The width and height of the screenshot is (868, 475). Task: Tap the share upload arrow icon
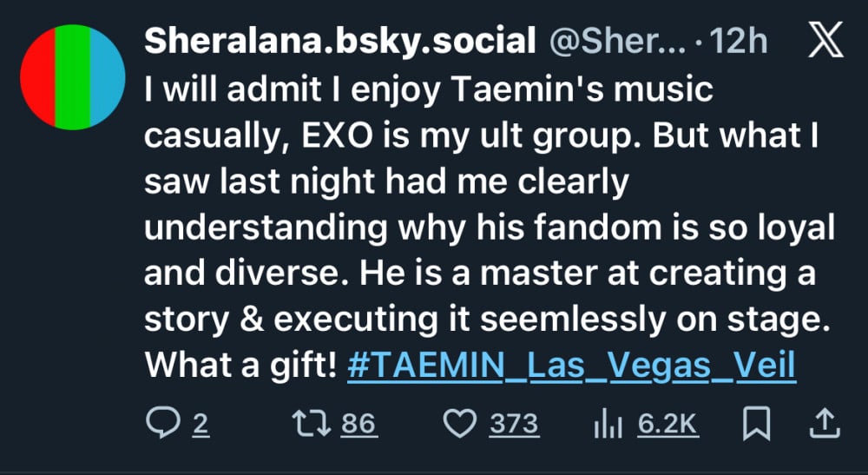(825, 423)
